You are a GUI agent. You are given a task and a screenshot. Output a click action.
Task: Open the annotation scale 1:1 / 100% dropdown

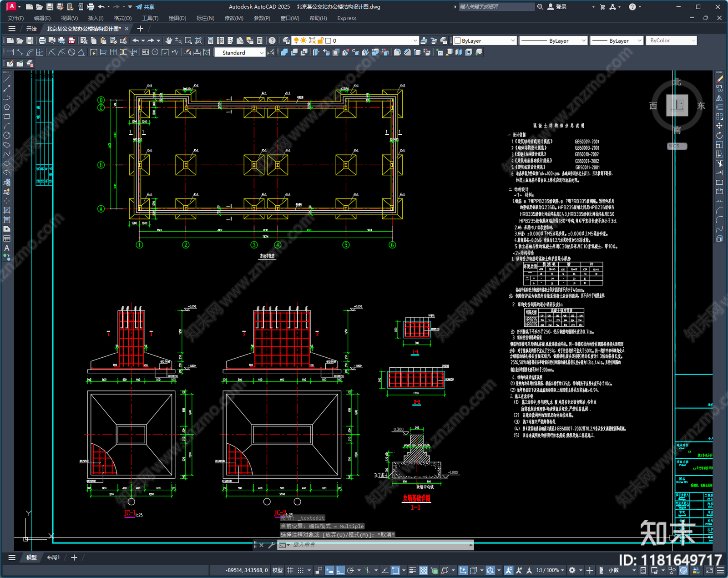(x=550, y=570)
